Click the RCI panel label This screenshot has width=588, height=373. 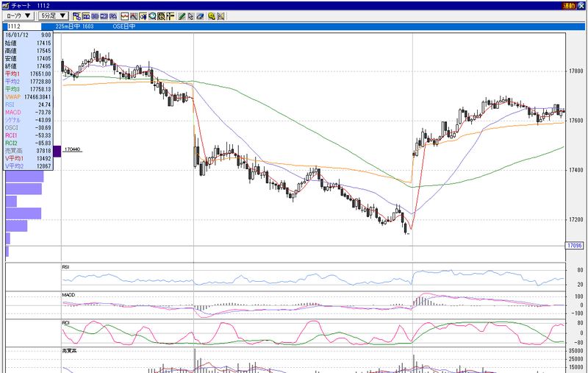(65, 323)
